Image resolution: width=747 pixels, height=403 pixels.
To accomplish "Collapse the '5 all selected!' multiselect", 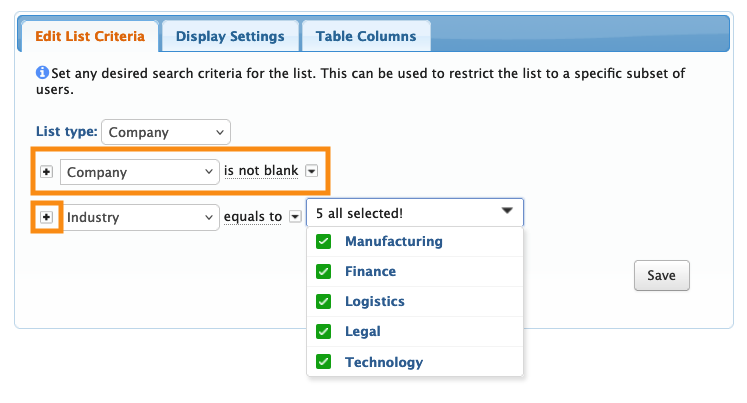I will (414, 212).
